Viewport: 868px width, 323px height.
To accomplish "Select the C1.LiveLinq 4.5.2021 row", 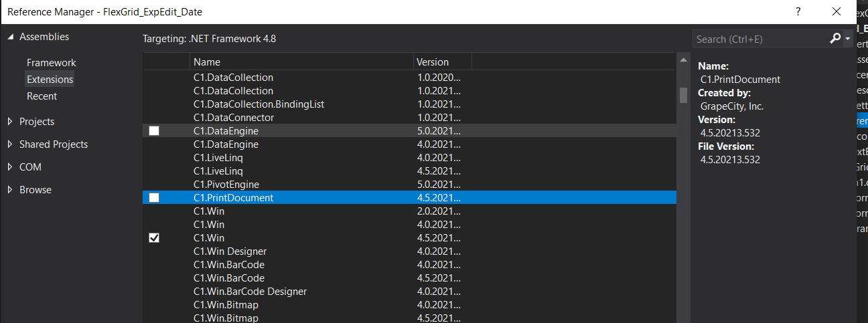I will point(409,171).
